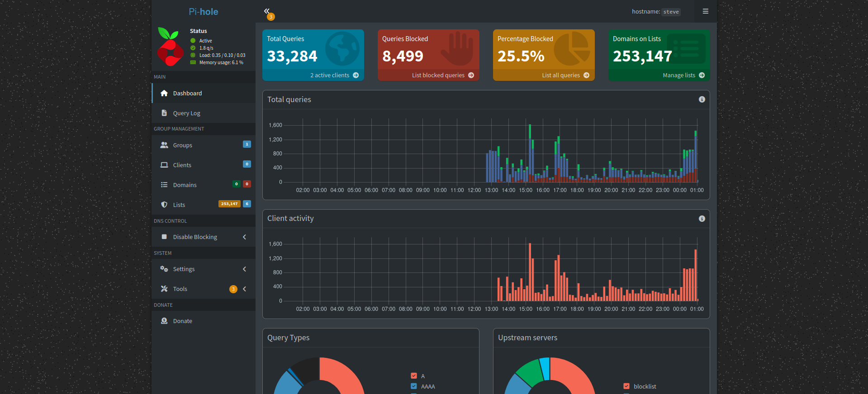Click the Total Queries 33,284 value
The image size is (868, 394).
click(x=292, y=56)
